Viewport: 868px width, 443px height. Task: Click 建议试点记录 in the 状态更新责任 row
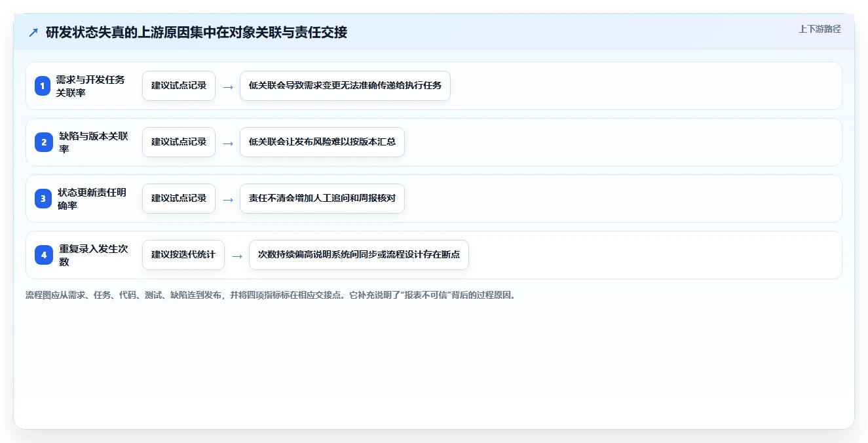(179, 199)
